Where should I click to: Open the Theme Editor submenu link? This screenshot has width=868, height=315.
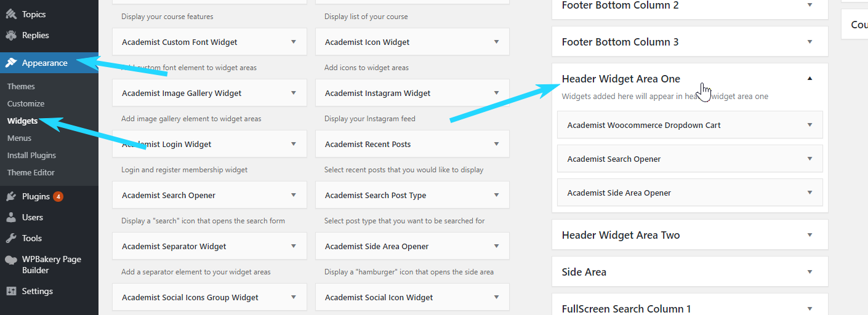[x=31, y=172]
